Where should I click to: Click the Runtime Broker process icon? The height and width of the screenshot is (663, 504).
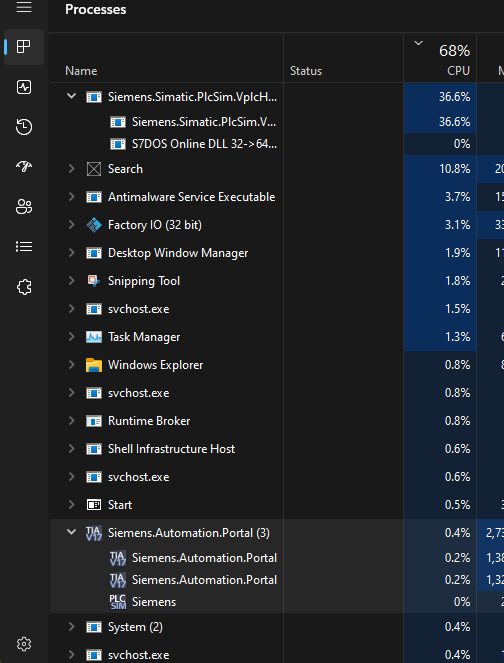(x=94, y=421)
